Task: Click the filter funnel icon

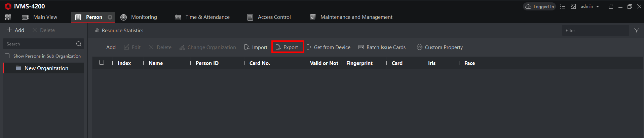Action: [637, 30]
